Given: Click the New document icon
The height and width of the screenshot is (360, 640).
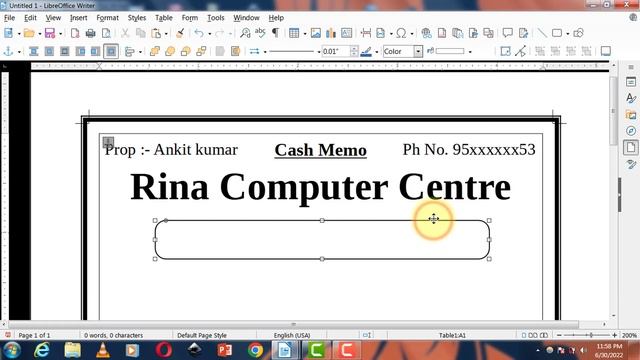Looking at the screenshot, I should 9,33.
